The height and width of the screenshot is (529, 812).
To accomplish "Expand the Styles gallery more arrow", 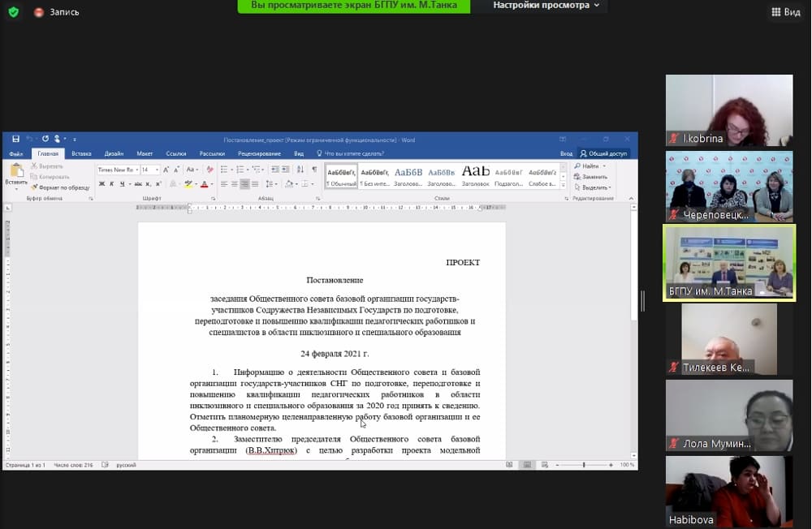I will pyautogui.click(x=564, y=185).
